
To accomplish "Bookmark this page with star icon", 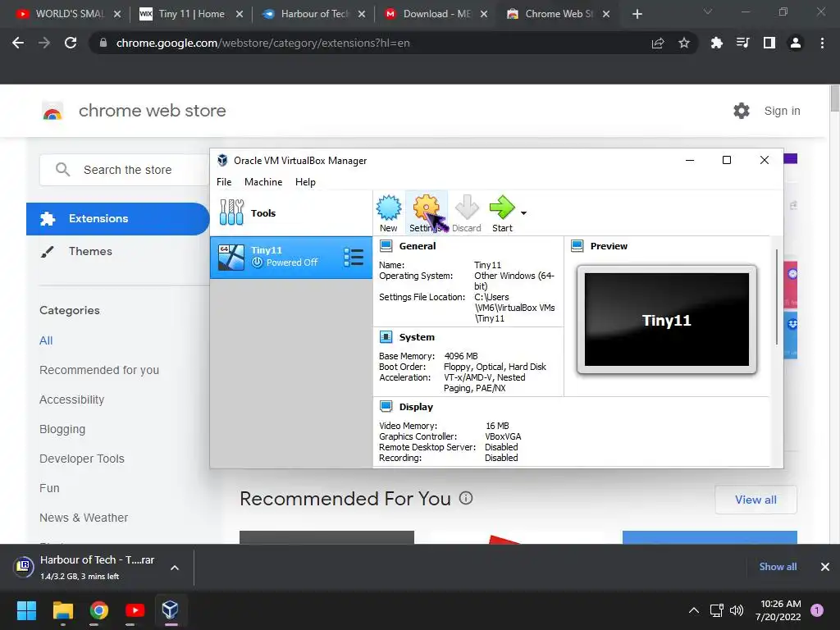I will tap(684, 43).
